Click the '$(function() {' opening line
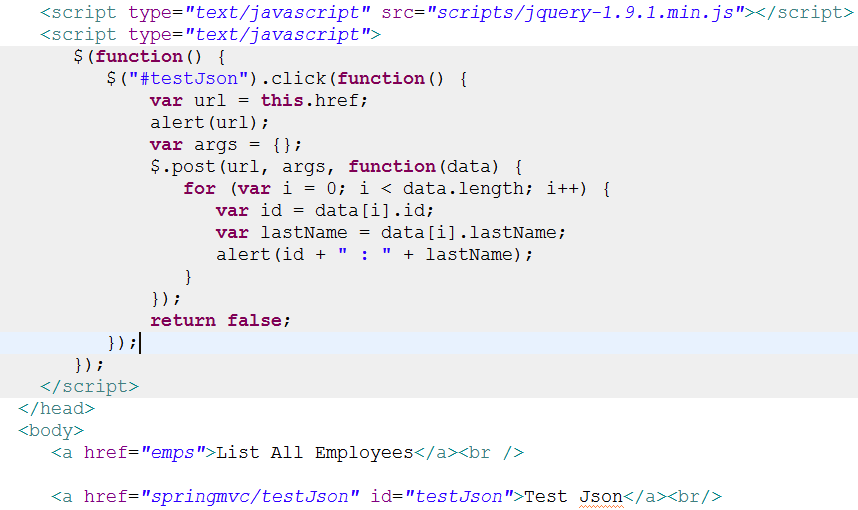This screenshot has width=858, height=510. (x=149, y=57)
